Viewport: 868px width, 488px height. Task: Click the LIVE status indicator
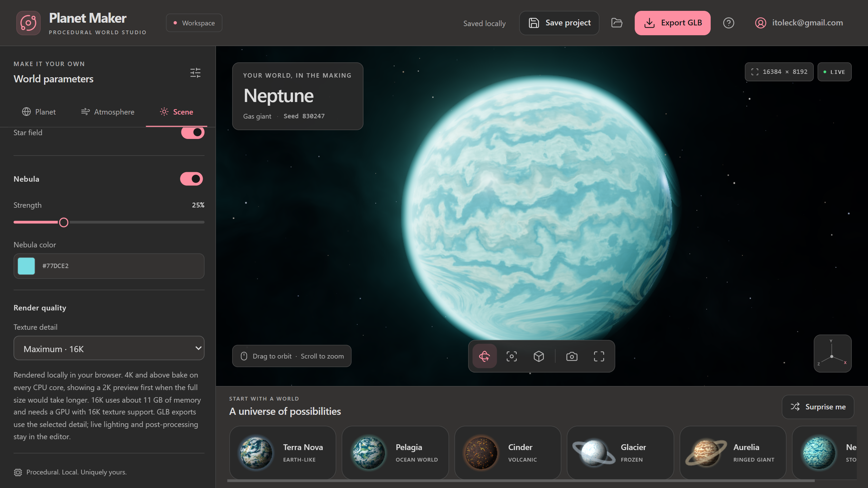tap(834, 72)
